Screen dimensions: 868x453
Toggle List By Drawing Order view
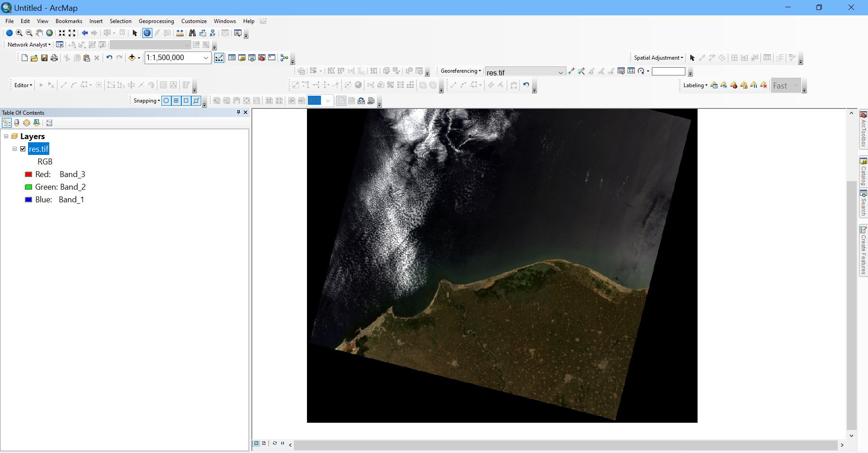click(x=7, y=123)
